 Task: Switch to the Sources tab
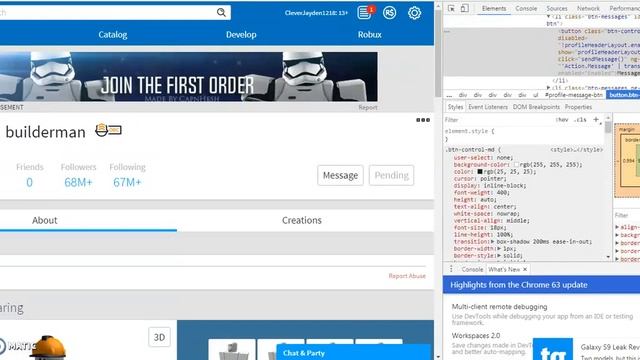557,8
